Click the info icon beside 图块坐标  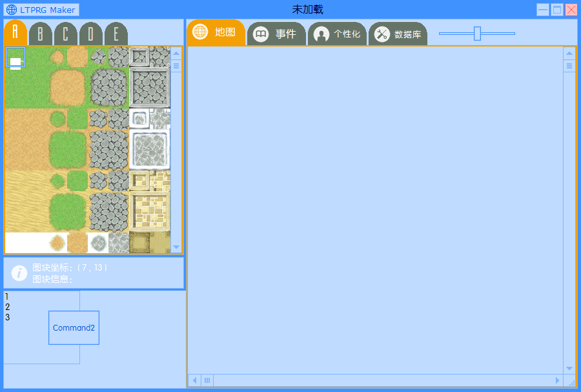19,273
